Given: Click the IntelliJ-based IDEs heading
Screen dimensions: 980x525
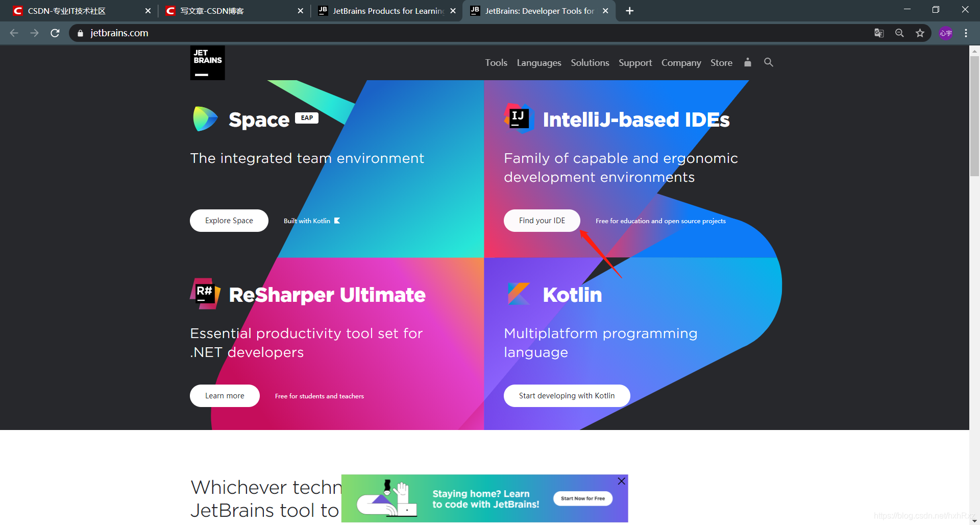Looking at the screenshot, I should 636,120.
